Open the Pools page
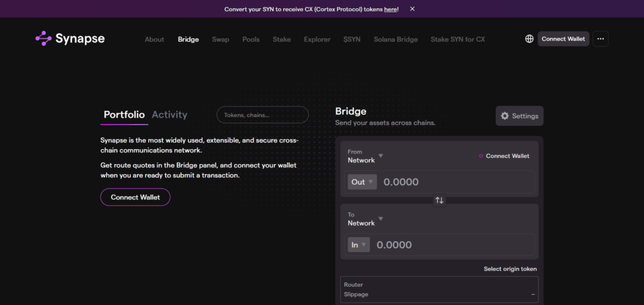This screenshot has width=644, height=305. 251,40
